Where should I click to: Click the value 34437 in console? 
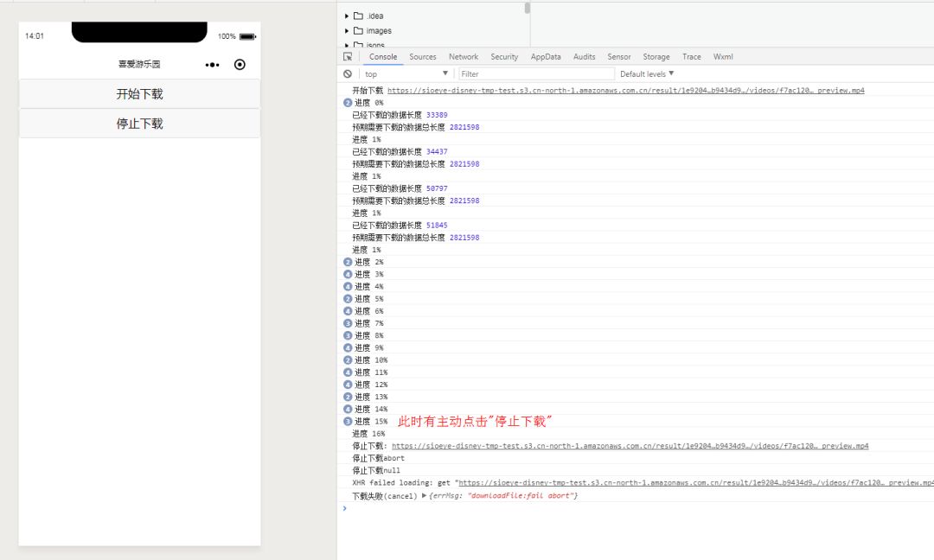(x=437, y=152)
